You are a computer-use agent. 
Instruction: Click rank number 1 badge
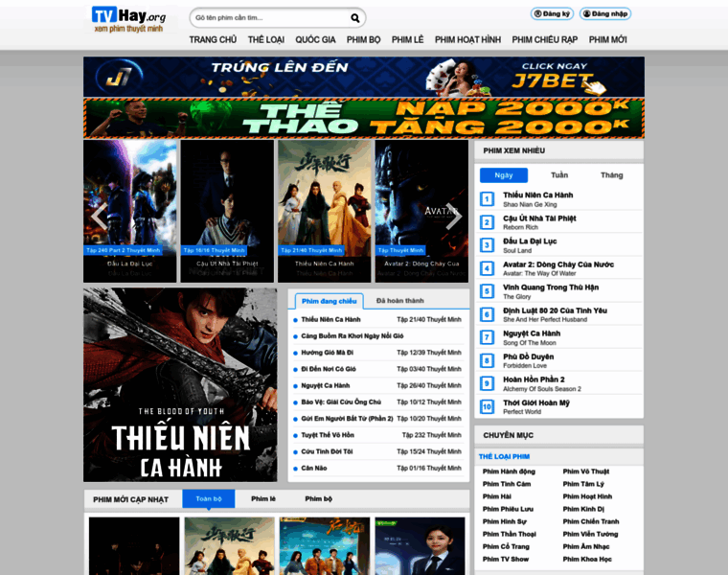point(487,199)
